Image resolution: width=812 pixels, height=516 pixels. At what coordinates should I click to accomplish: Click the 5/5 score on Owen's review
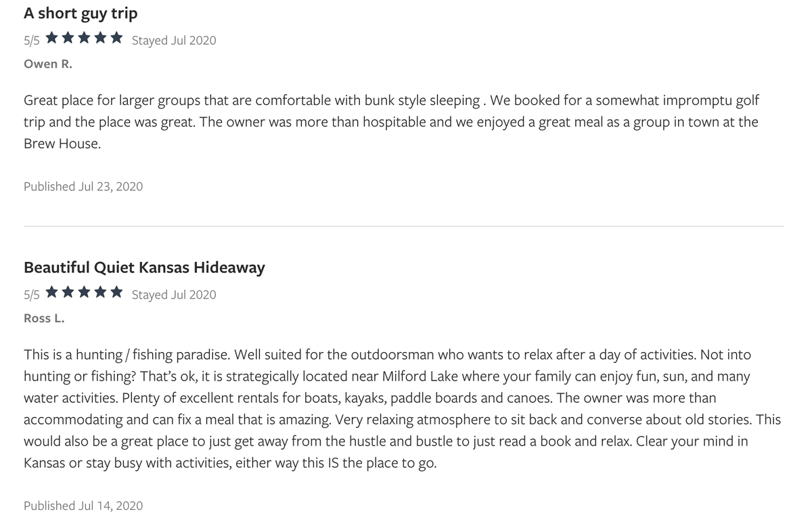tap(32, 41)
